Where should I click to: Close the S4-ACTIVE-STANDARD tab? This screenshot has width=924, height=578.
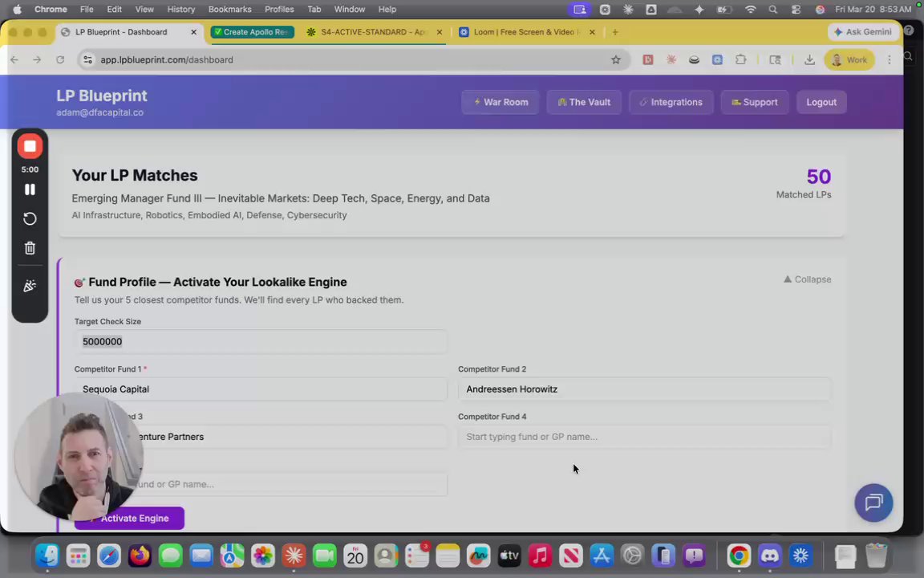(439, 32)
